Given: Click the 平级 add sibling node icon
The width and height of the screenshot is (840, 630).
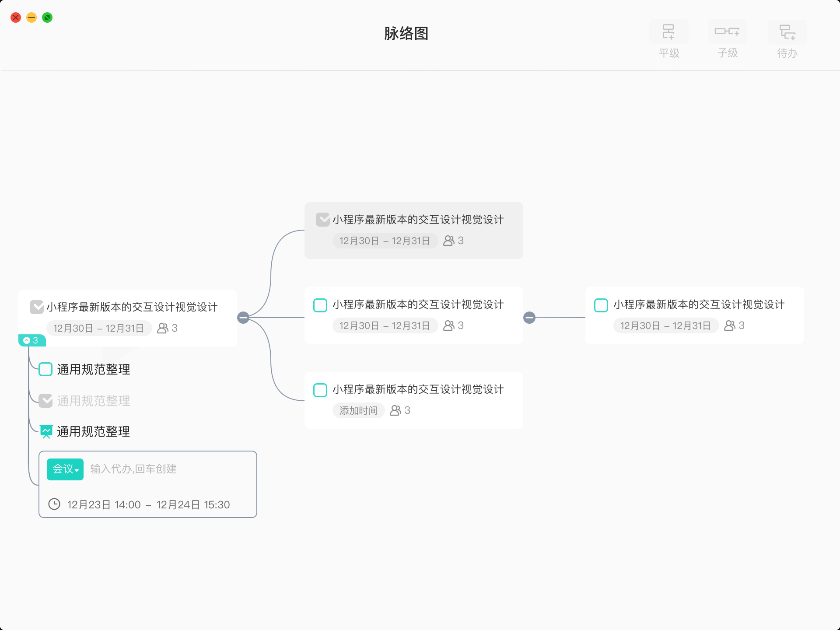Looking at the screenshot, I should [x=668, y=32].
